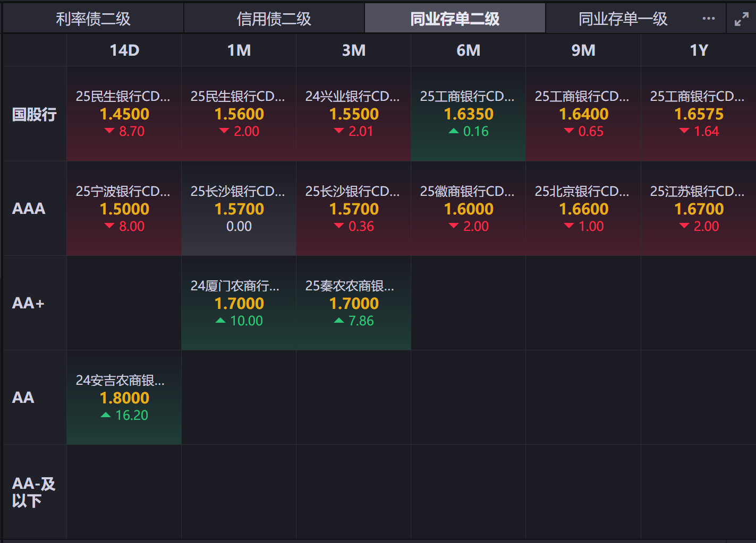The height and width of the screenshot is (543, 756).
Task: Switch to 信用债二级 tab
Action: pyautogui.click(x=274, y=19)
